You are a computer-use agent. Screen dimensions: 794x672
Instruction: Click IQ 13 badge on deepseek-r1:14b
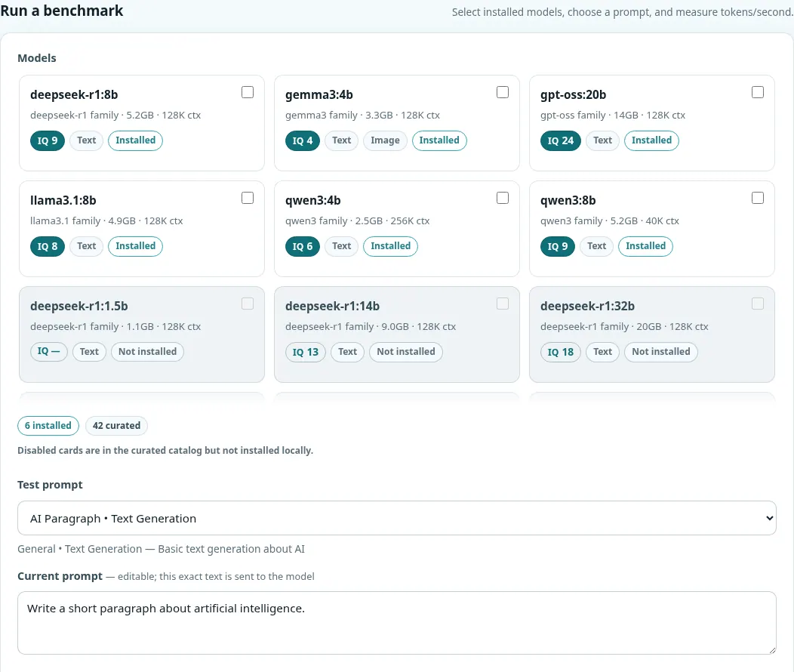point(306,352)
